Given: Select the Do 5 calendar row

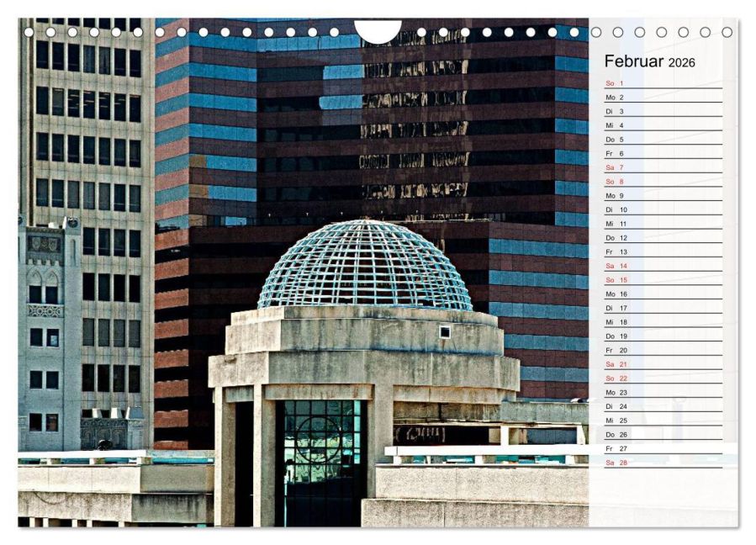Looking at the screenshot, I should (663, 140).
